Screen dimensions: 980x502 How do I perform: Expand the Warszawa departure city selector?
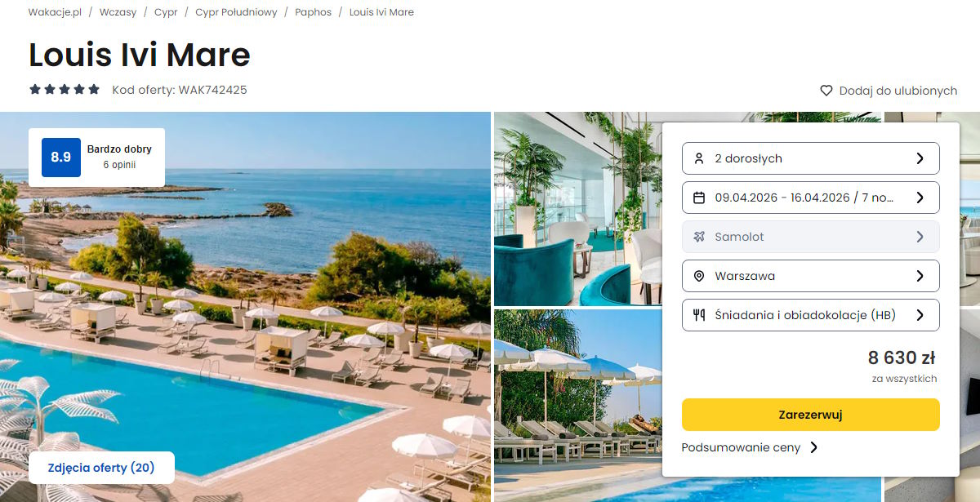point(811,276)
